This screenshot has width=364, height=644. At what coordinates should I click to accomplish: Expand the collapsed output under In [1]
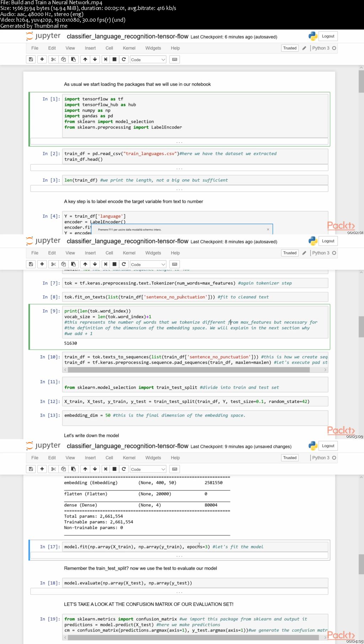179,142
